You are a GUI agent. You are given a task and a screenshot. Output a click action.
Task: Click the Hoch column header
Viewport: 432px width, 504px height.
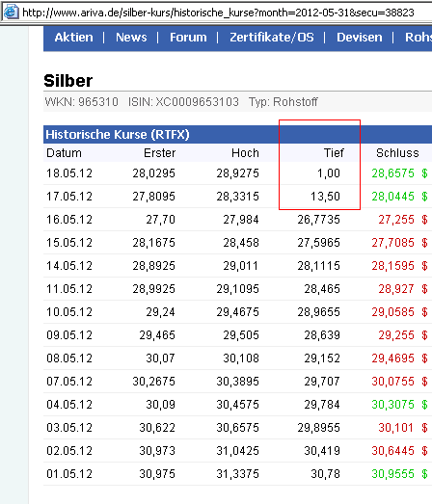(245, 153)
